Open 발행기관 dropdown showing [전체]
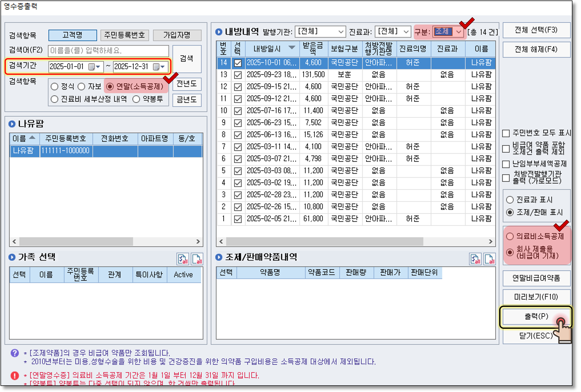Screen dimensions: 581x392 coord(320,32)
